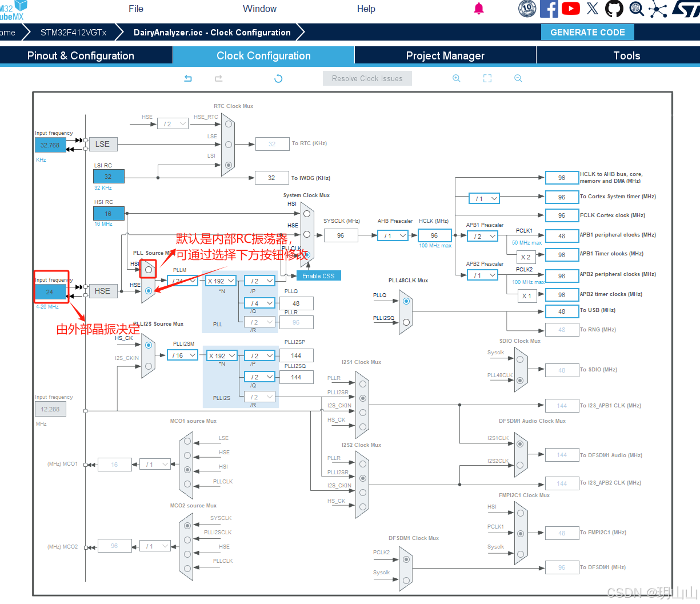
Task: Open the main PLL /P divider dropdown
Action: pyautogui.click(x=260, y=281)
